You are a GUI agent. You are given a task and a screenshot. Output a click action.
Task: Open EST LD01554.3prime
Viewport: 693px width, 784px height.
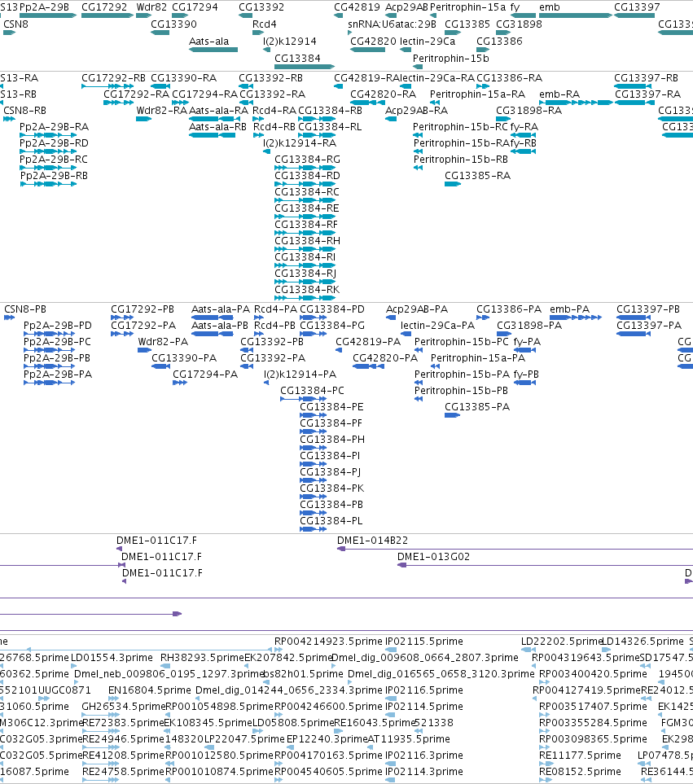point(112,658)
